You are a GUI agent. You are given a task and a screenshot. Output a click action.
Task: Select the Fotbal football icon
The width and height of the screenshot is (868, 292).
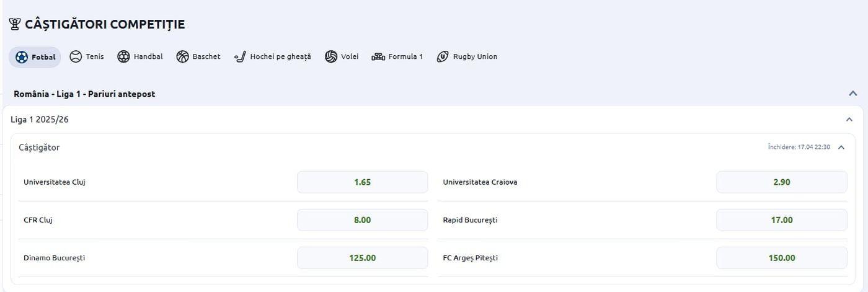pyautogui.click(x=22, y=57)
